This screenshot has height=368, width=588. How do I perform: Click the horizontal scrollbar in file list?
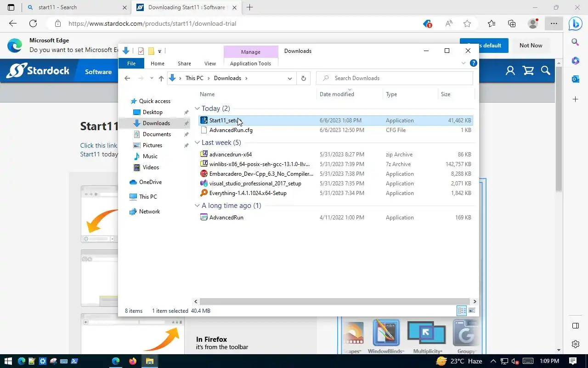pos(335,302)
